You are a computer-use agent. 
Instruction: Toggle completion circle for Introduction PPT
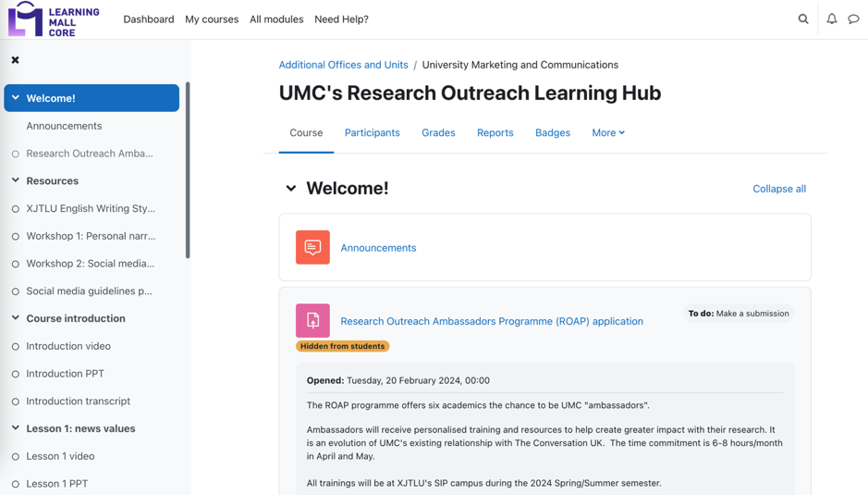16,374
